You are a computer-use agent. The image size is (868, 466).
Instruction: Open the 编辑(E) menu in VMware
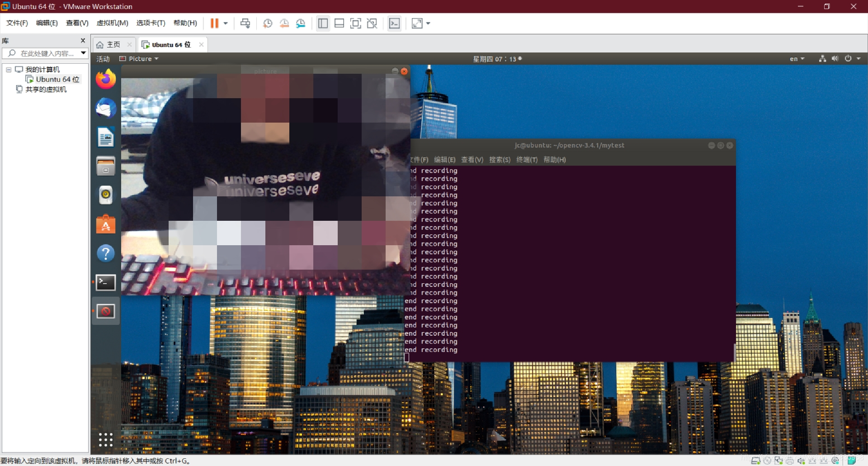pos(47,23)
